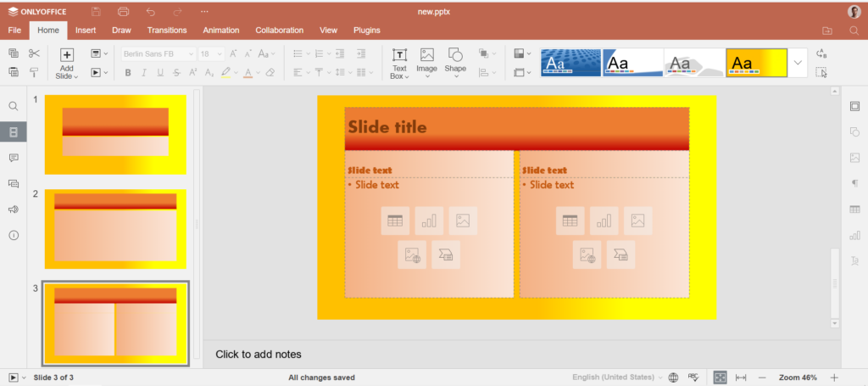Viewport: 868px width, 386px height.
Task: Toggle Superscript formatting
Action: 193,73
